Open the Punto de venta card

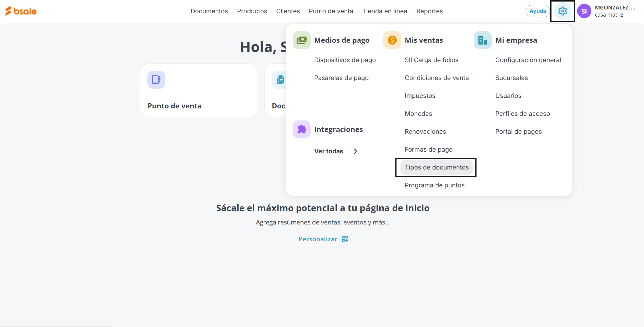198,90
